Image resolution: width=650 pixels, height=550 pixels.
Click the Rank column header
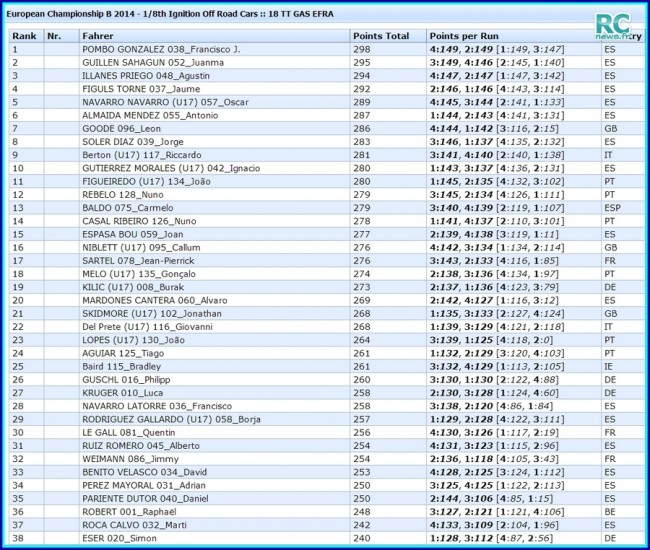(26, 36)
